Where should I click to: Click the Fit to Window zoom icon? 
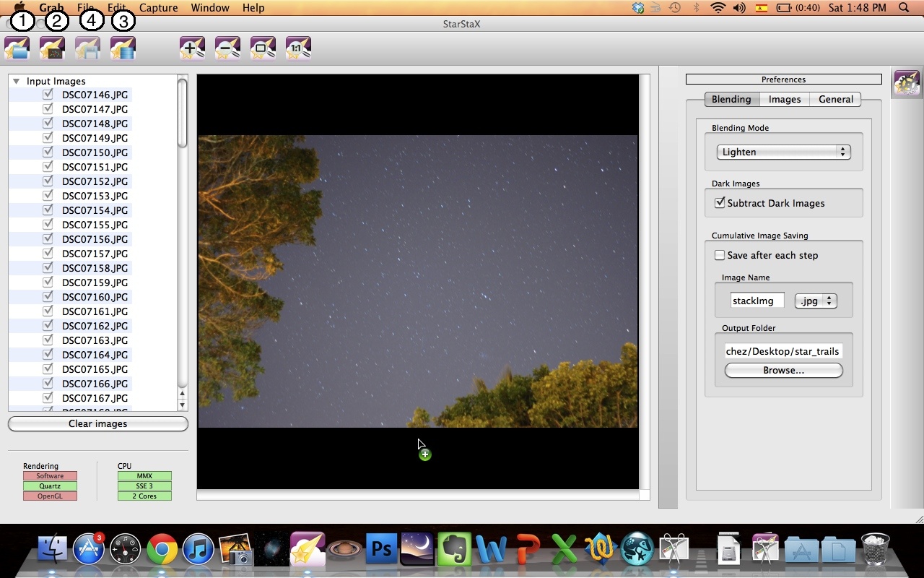(263, 49)
